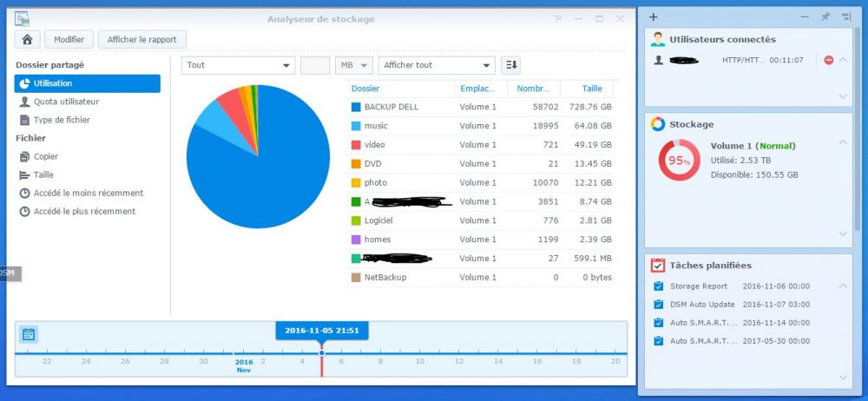Click the Home icon button
Screen dimensions: 868x401
click(27, 39)
